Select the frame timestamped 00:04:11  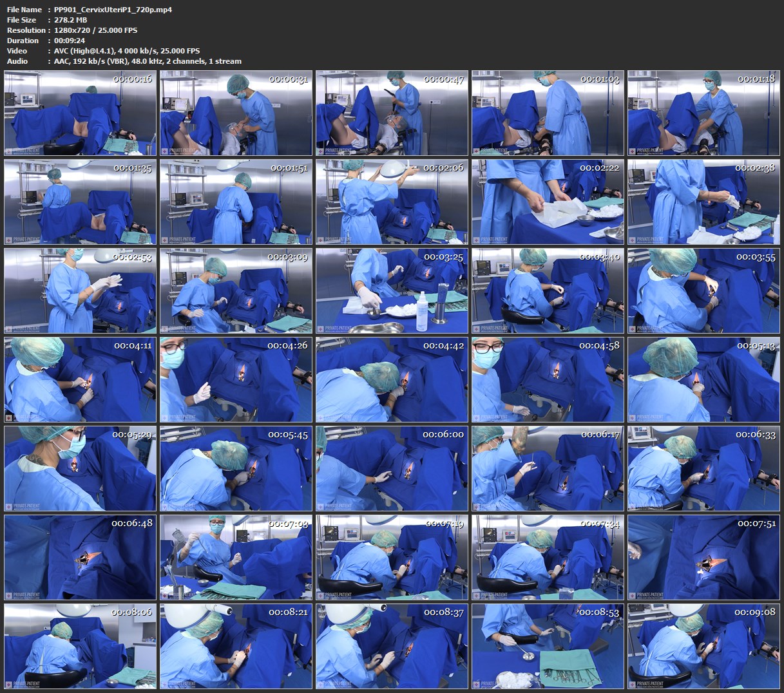[x=80, y=379]
